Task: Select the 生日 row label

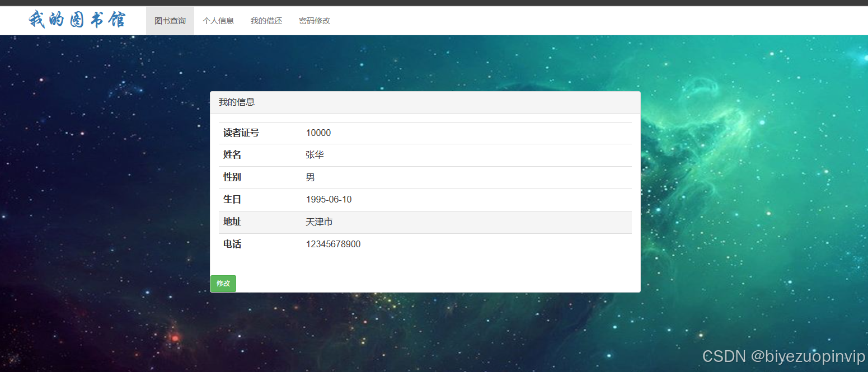Action: pos(232,199)
